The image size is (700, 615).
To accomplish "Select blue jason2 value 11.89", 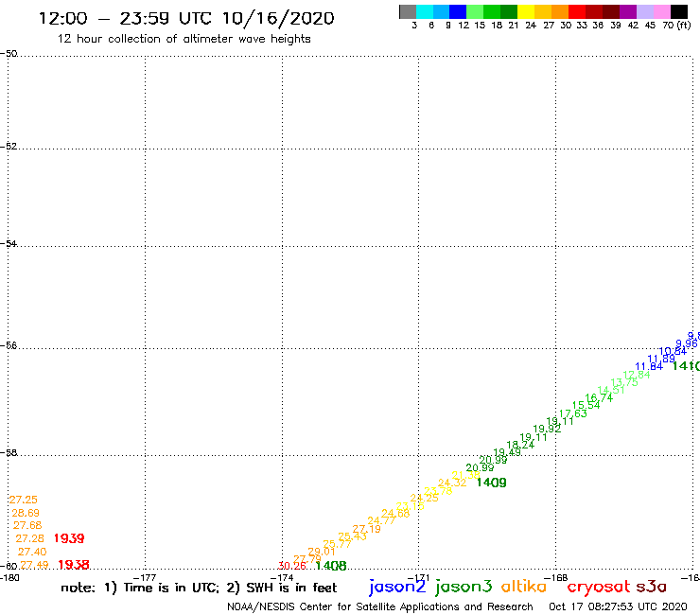I will [661, 359].
